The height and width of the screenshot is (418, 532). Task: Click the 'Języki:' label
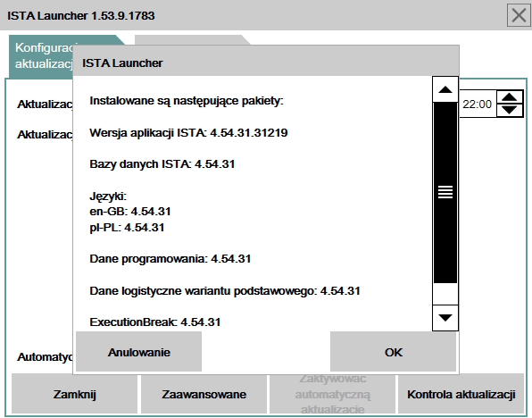pyautogui.click(x=108, y=196)
